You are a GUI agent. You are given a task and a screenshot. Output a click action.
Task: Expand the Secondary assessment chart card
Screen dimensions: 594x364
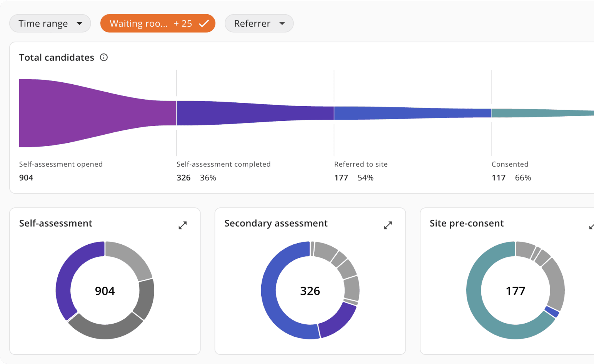pos(388,225)
